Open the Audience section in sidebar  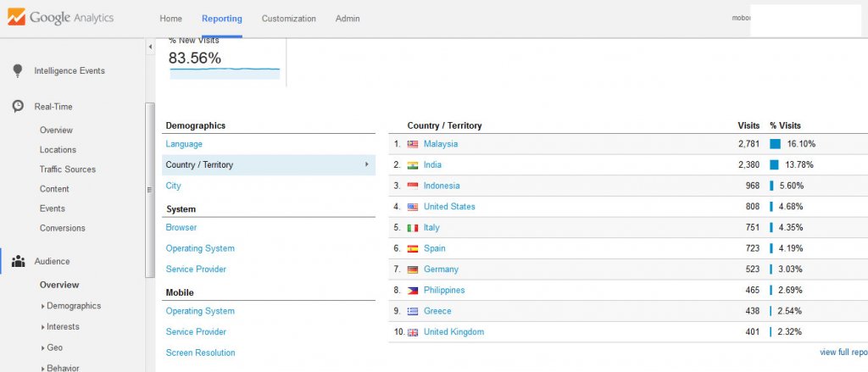pyautogui.click(x=52, y=261)
